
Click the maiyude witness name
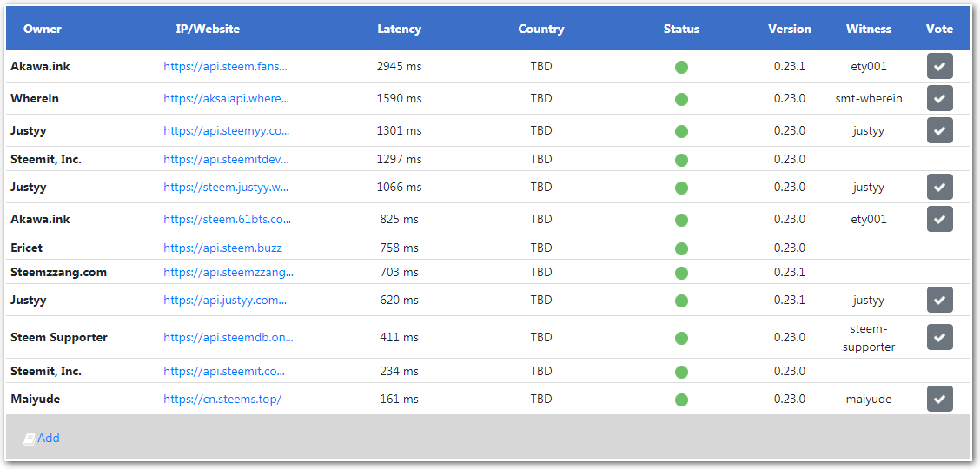click(869, 399)
